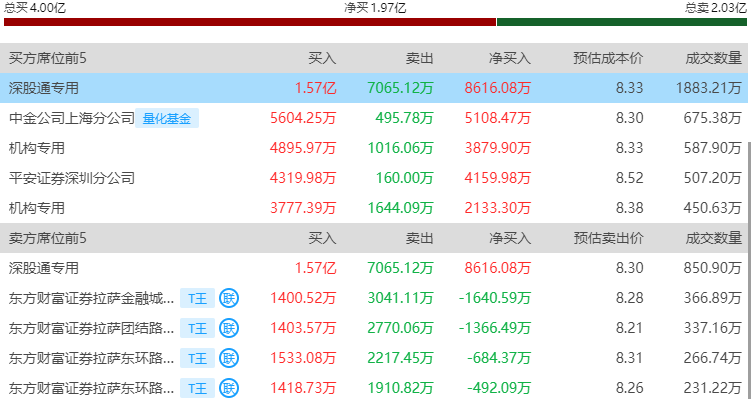The width and height of the screenshot is (751, 399).
Task: Click the 联 icon in the 1533.08万 row
Action: click(229, 358)
